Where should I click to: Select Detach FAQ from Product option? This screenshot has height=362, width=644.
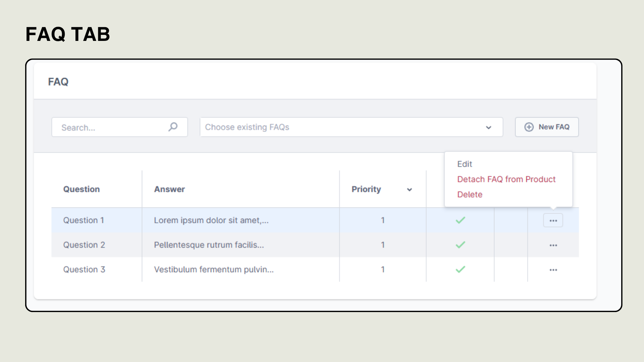click(x=506, y=179)
